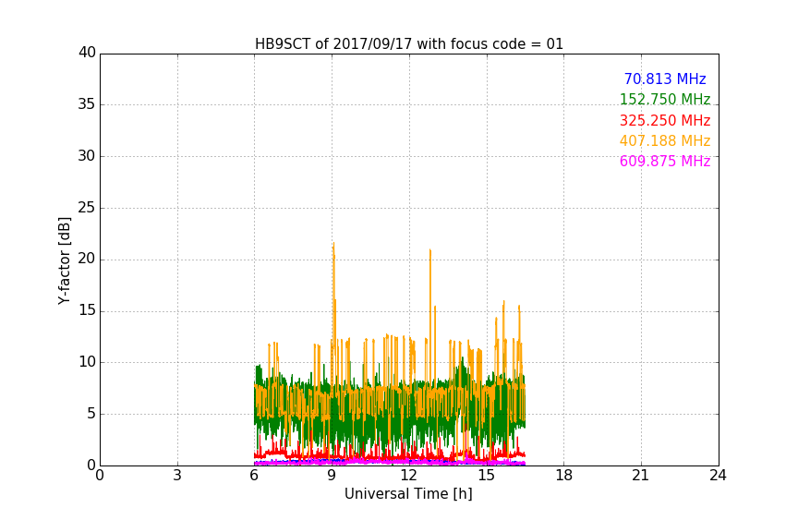
Task: Select the 609.875 MHz legend label
Action: [665, 161]
